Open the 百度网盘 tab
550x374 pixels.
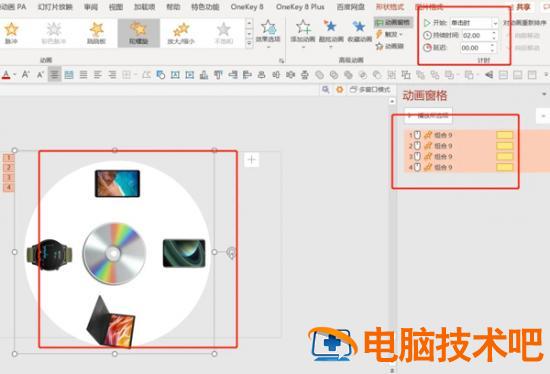tap(351, 7)
